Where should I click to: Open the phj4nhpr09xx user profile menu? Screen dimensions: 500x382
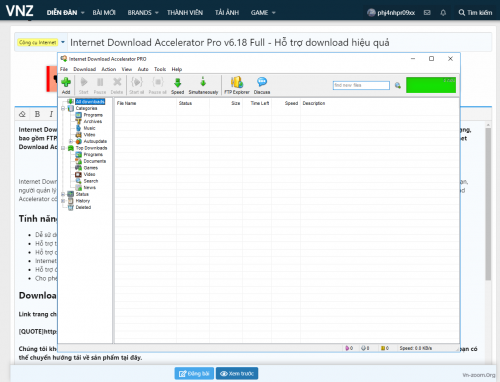click(x=391, y=13)
